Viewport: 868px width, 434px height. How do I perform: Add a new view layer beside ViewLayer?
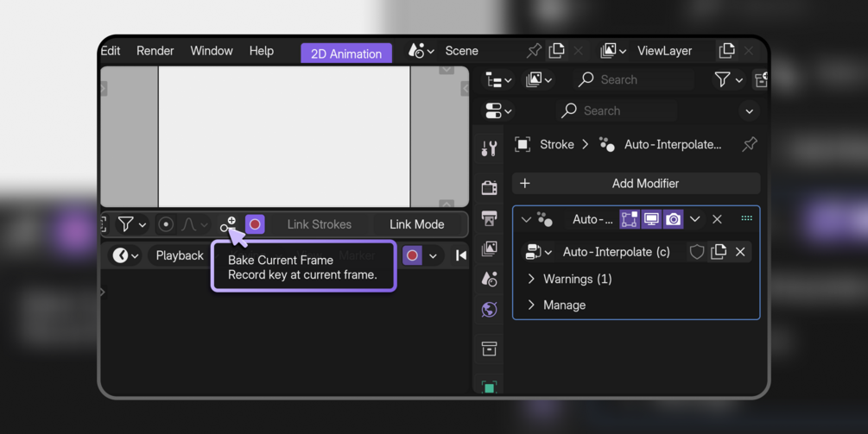(x=727, y=51)
